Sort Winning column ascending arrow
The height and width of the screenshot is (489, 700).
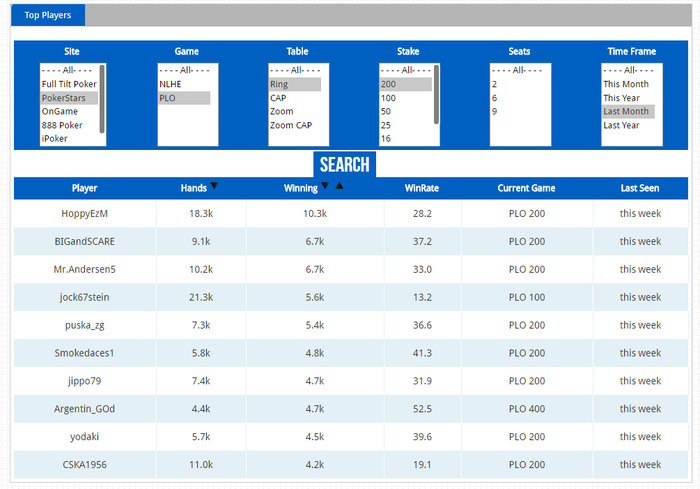tap(339, 185)
